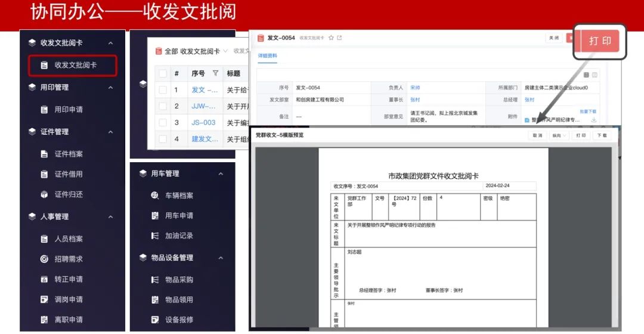Select 收发文批阅卡 in the sidebar menu
Viewport: 644px width, 334px height.
(72, 65)
